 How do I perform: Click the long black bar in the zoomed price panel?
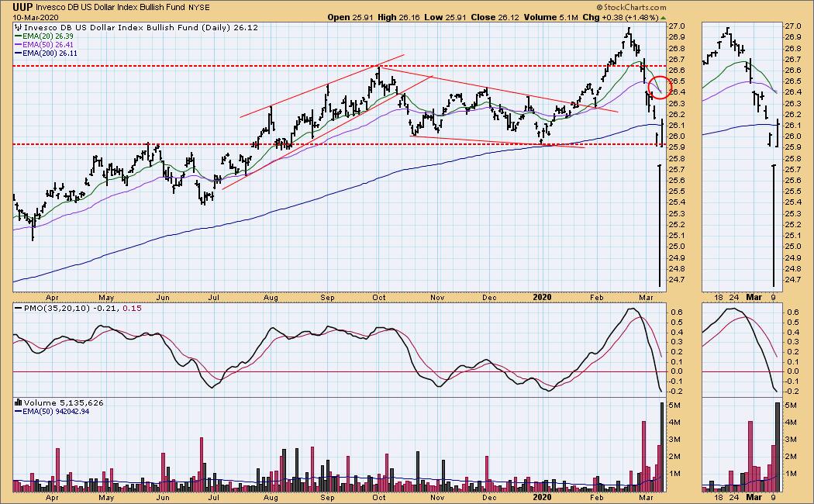pos(774,226)
